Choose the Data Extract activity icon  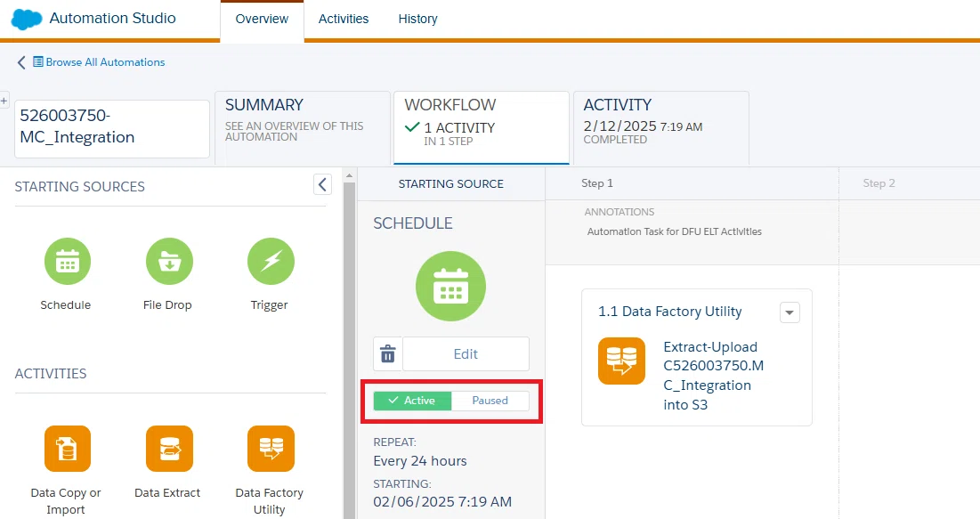169,449
